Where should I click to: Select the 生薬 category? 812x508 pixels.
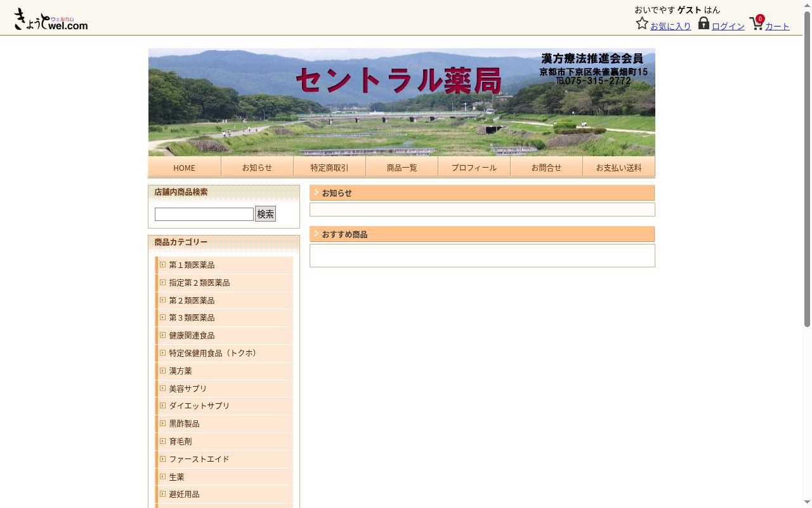click(x=224, y=477)
